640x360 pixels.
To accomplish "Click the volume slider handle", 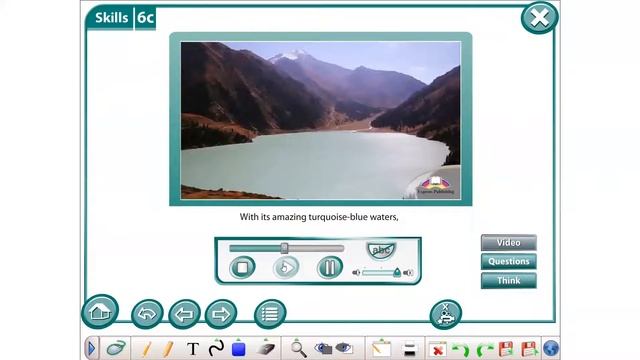I will [397, 272].
